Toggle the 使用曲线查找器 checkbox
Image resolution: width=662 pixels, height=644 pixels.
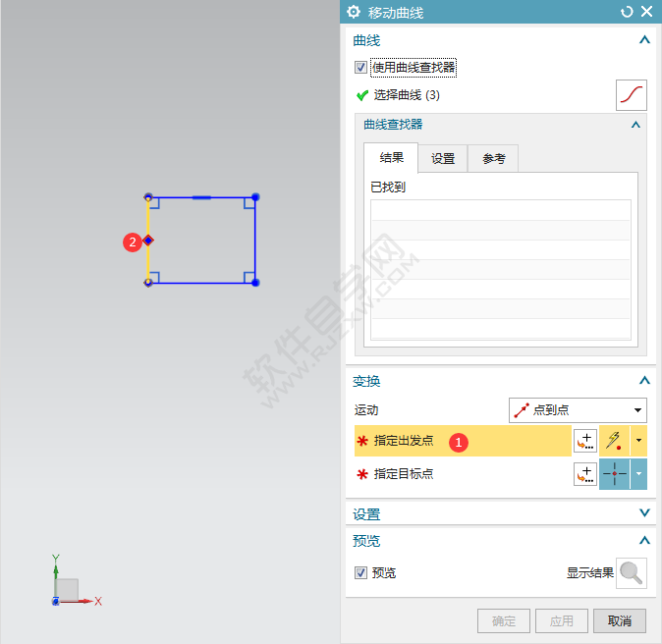[360, 68]
